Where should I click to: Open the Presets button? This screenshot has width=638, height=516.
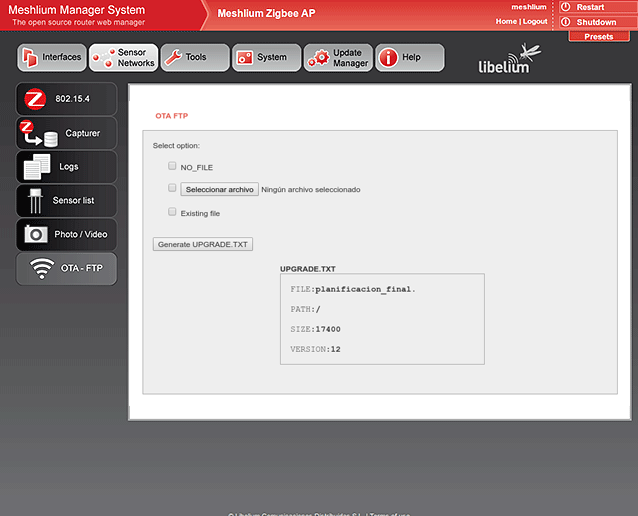point(599,37)
